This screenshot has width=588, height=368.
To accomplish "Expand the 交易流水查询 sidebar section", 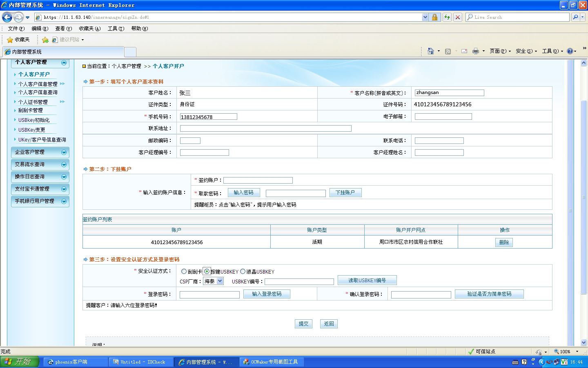I will tap(64, 164).
